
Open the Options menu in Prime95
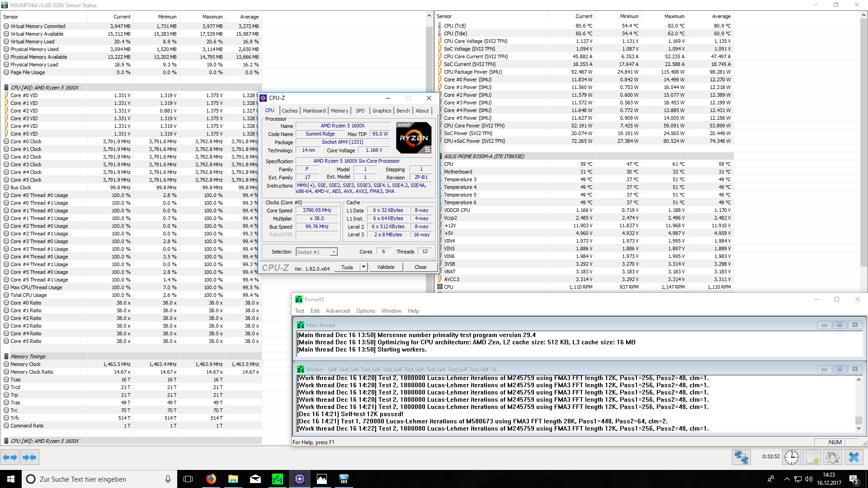point(365,311)
